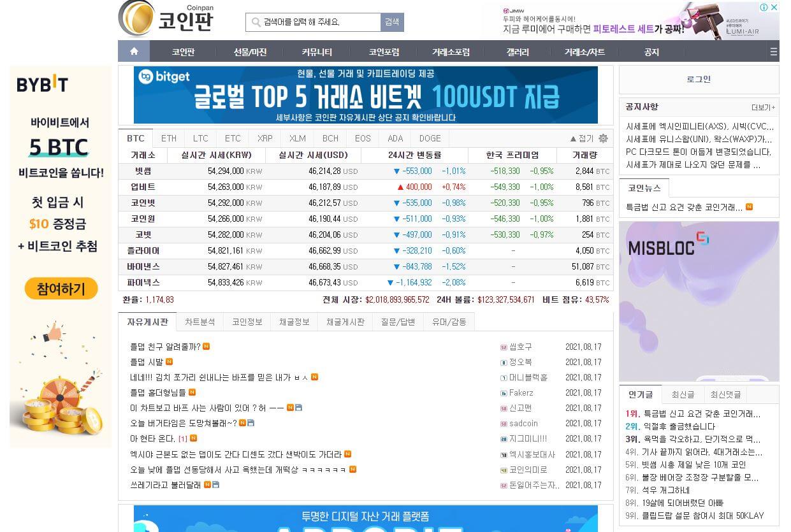Switch to the XRP coin tab
Image resolution: width=791 pixels, height=532 pixels.
pyautogui.click(x=265, y=138)
